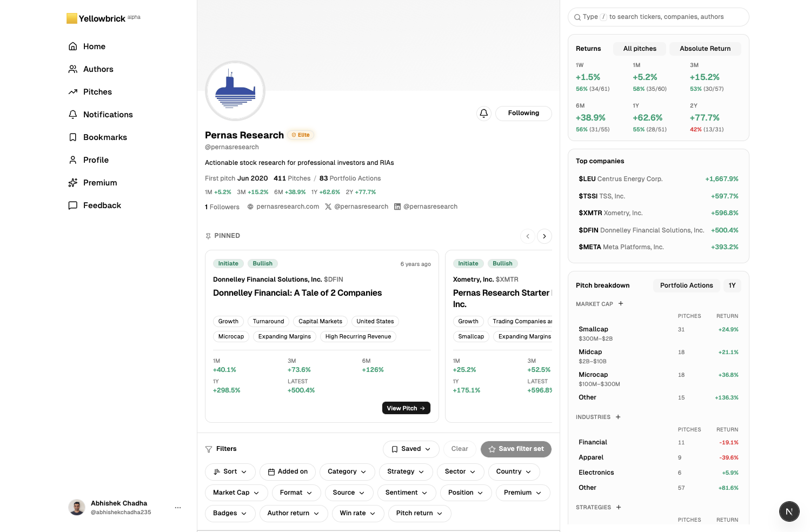Open the Win rate filter dropdown
Screen dimensions: 810x532
(358, 513)
